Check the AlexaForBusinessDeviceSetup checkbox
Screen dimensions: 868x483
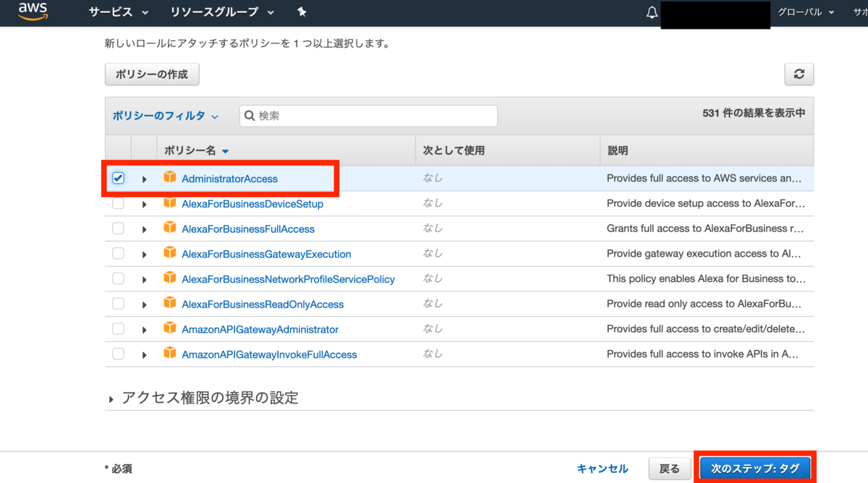pyautogui.click(x=118, y=203)
